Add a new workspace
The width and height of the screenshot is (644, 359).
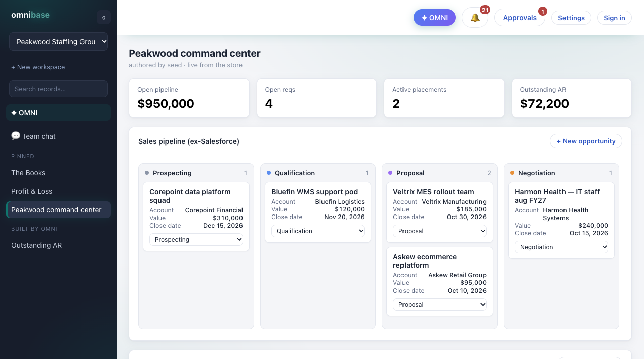pos(38,67)
